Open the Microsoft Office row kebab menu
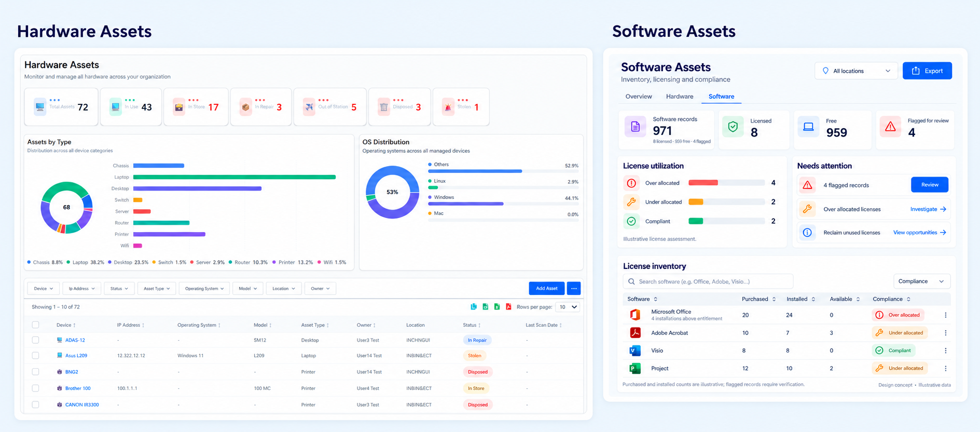 pos(945,315)
